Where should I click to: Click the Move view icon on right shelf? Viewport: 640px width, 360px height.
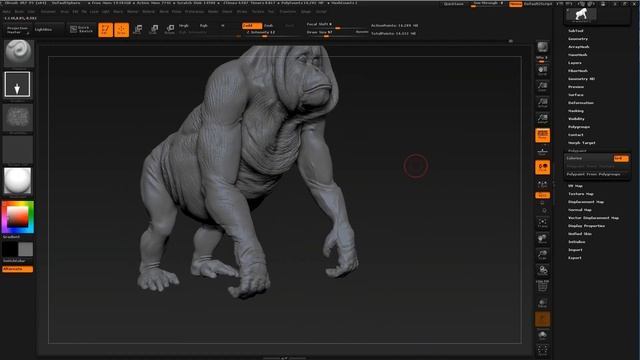click(542, 239)
